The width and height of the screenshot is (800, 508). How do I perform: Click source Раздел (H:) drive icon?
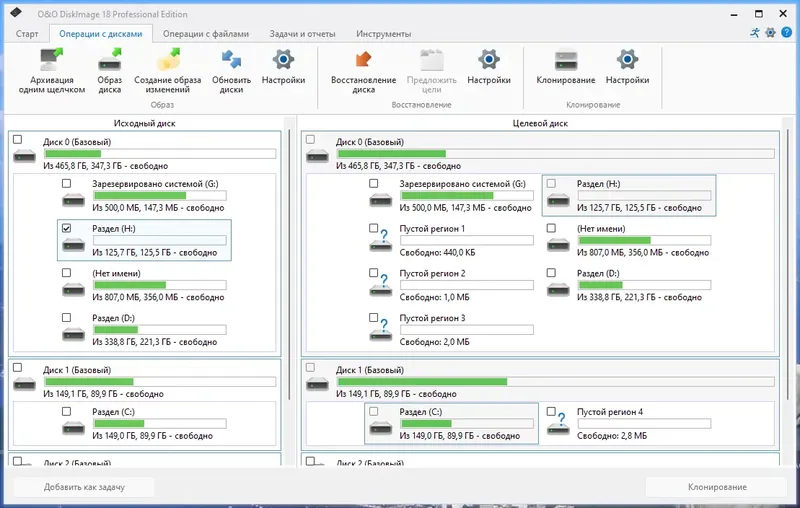(x=73, y=245)
